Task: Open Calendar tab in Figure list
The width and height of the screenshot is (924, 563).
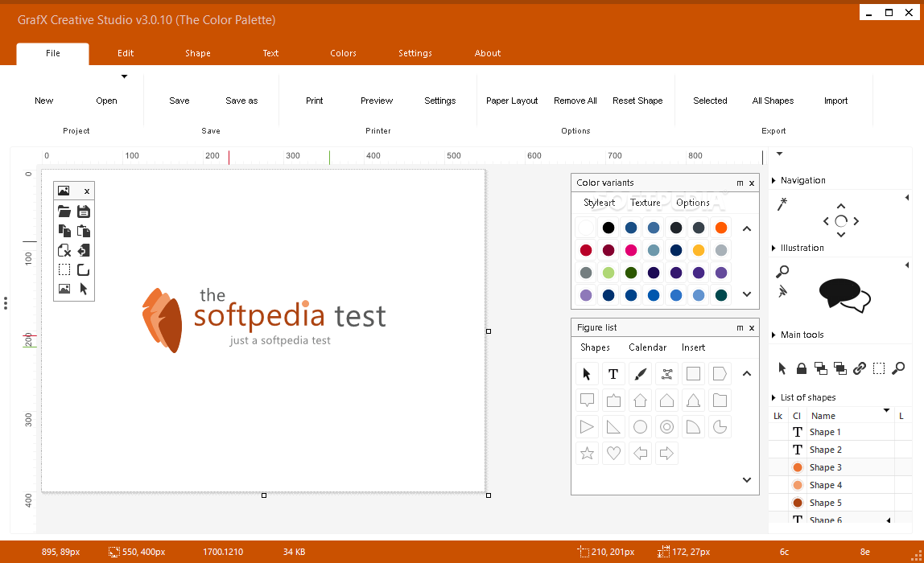Action: tap(648, 347)
